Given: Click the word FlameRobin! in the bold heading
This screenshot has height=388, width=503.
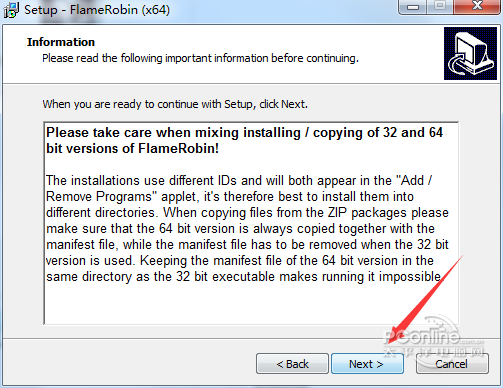Looking at the screenshot, I should [x=178, y=148].
